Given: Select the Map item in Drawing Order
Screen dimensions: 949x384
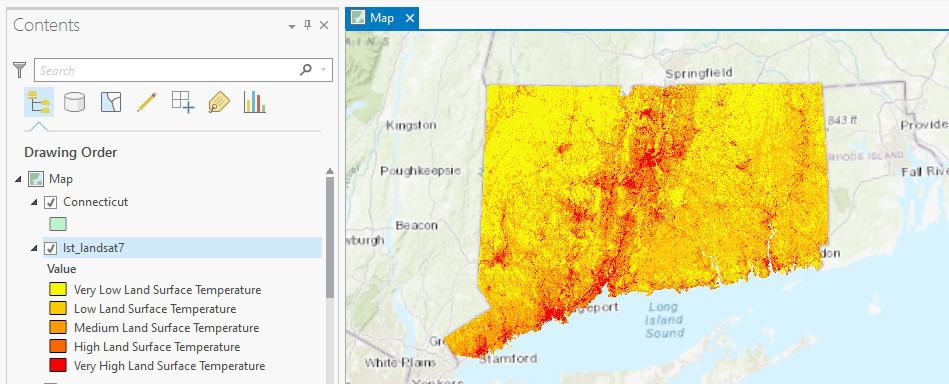Looking at the screenshot, I should 61,179.
